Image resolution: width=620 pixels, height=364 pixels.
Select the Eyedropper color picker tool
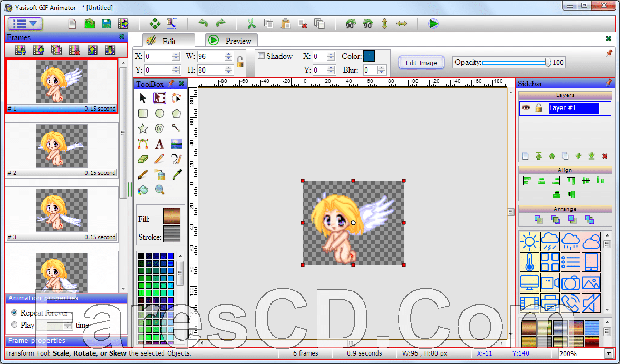click(x=177, y=174)
